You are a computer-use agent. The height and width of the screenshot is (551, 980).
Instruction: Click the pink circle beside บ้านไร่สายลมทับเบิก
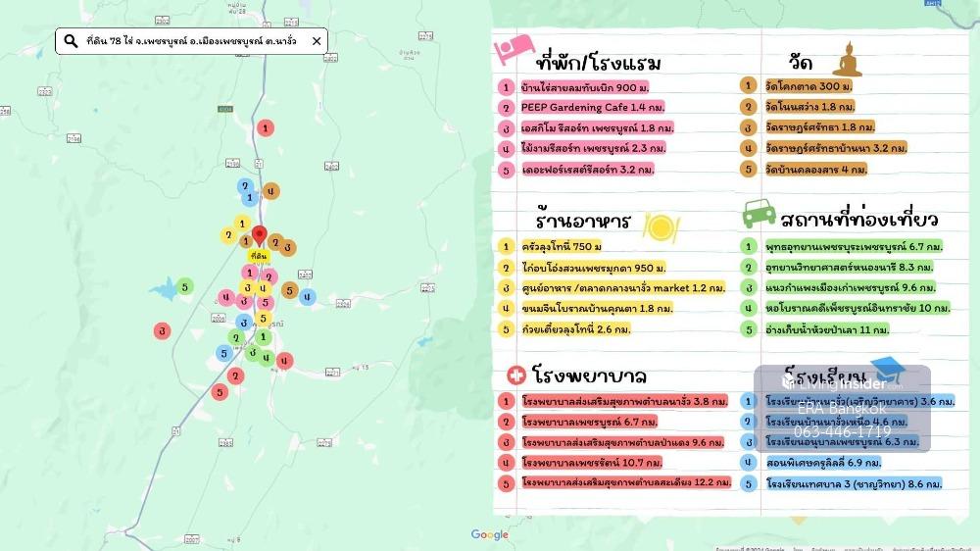tap(506, 87)
